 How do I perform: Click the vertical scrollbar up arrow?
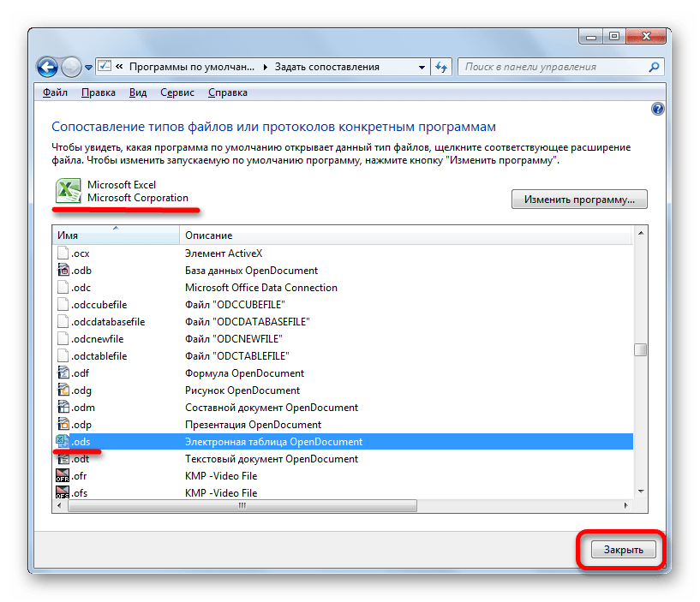click(x=641, y=234)
